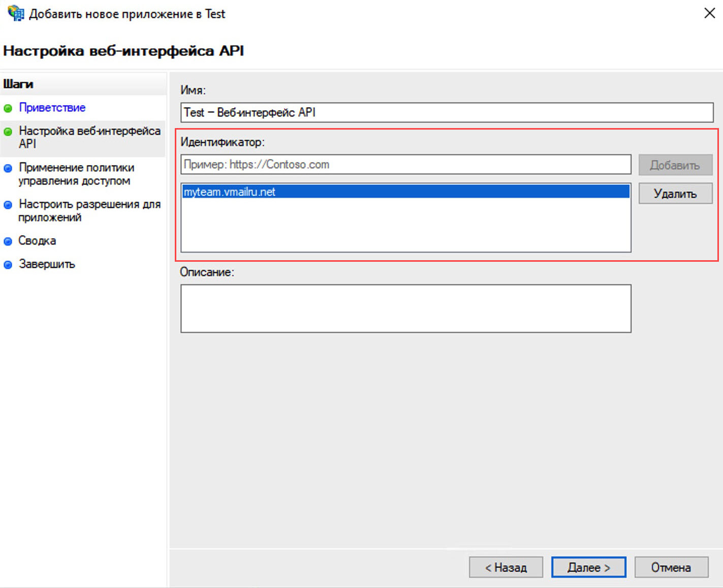Click the Идентификатор input with Contoso placeholder
Screen dimensions: 723x588
(405, 165)
